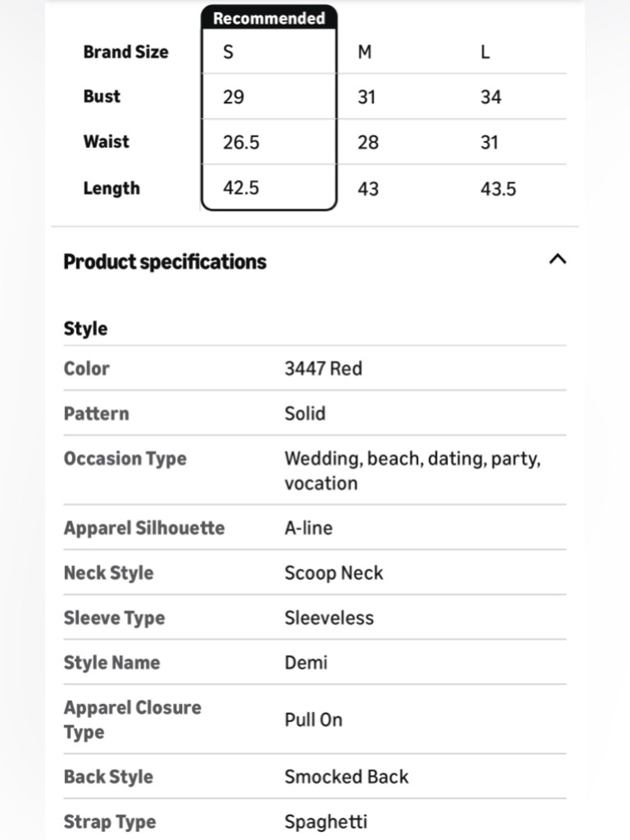Click length value 42.5 for small
630x840 pixels.
pyautogui.click(x=241, y=187)
